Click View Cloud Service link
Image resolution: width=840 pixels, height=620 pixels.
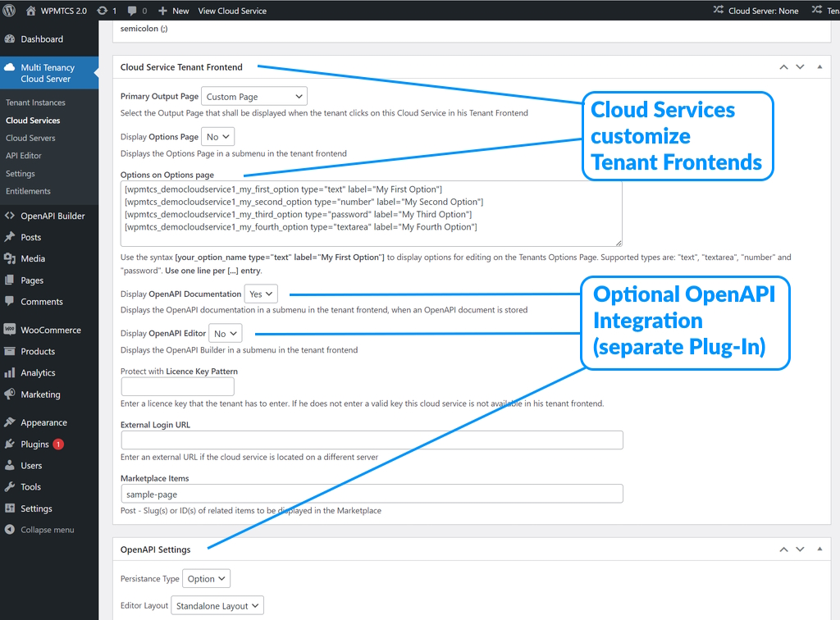[232, 11]
